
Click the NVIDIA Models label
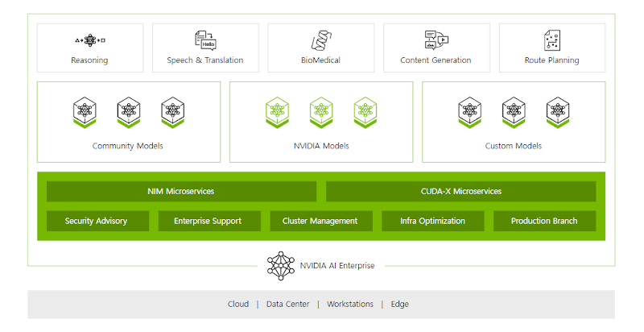pyautogui.click(x=321, y=146)
